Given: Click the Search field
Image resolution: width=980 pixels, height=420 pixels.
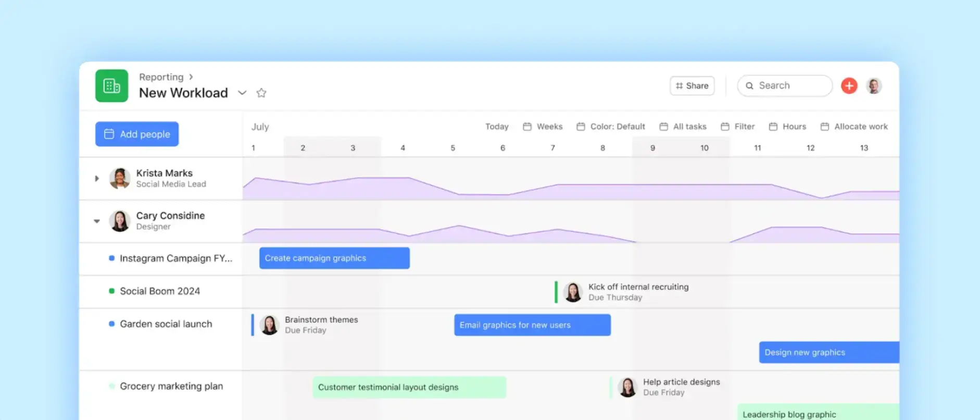Looking at the screenshot, I should pyautogui.click(x=785, y=86).
